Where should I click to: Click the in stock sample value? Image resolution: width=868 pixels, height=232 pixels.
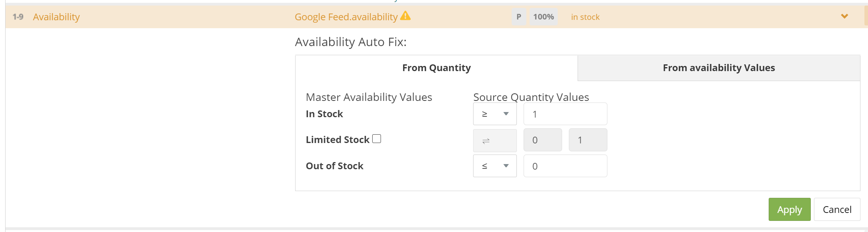585,17
